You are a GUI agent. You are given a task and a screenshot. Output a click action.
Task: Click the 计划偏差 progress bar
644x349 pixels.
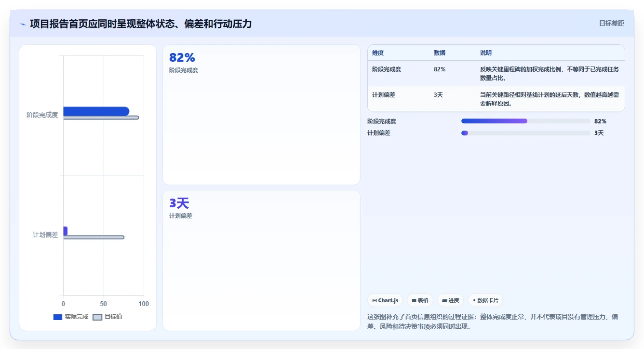coord(525,133)
